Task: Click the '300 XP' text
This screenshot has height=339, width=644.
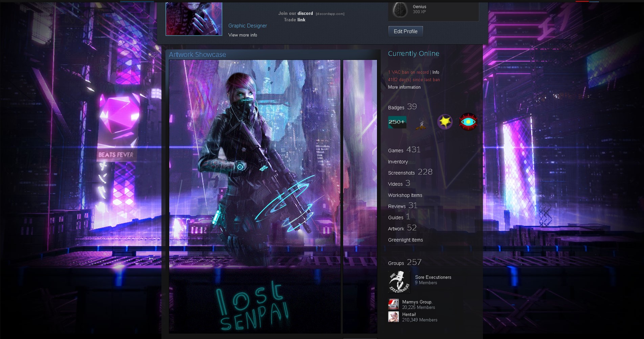Action: point(419,12)
